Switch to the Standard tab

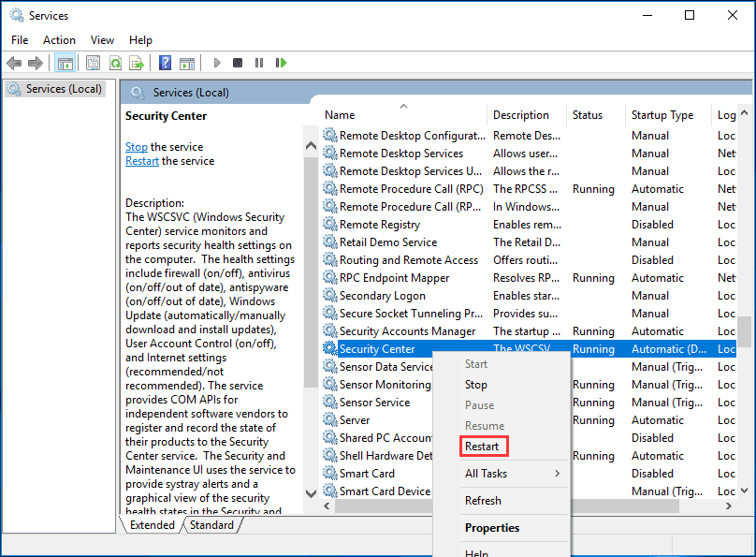click(x=211, y=525)
